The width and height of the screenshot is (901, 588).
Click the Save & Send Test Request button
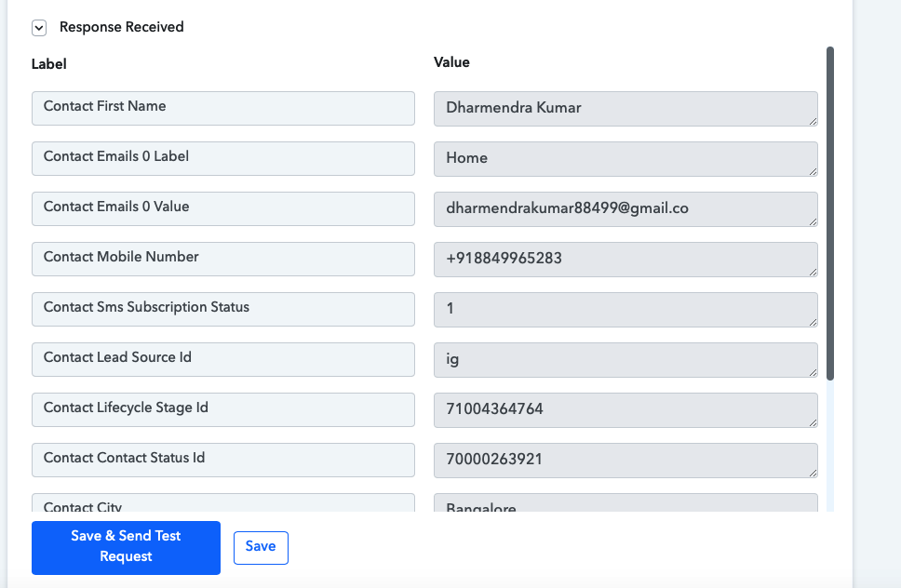point(126,548)
